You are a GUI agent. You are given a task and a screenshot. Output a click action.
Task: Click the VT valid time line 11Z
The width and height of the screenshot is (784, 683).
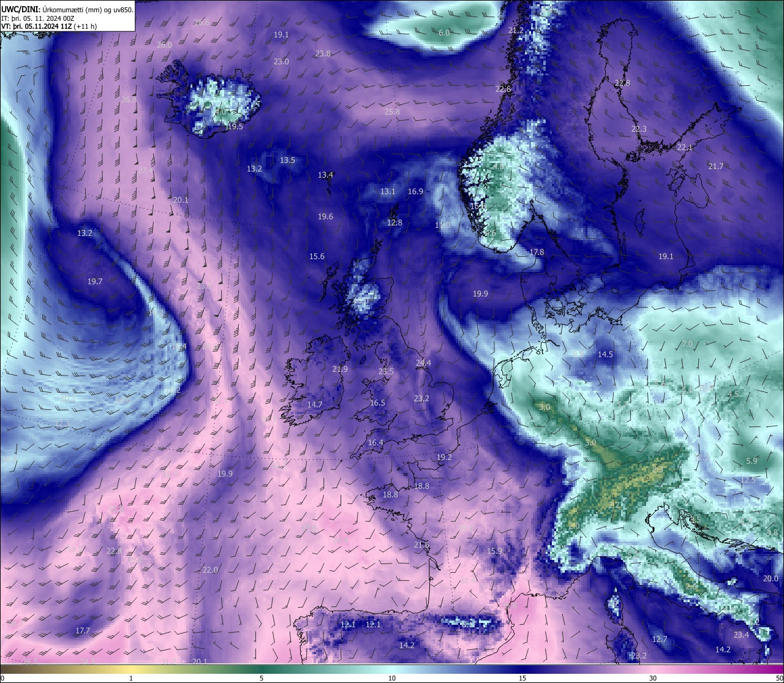[x=49, y=26]
